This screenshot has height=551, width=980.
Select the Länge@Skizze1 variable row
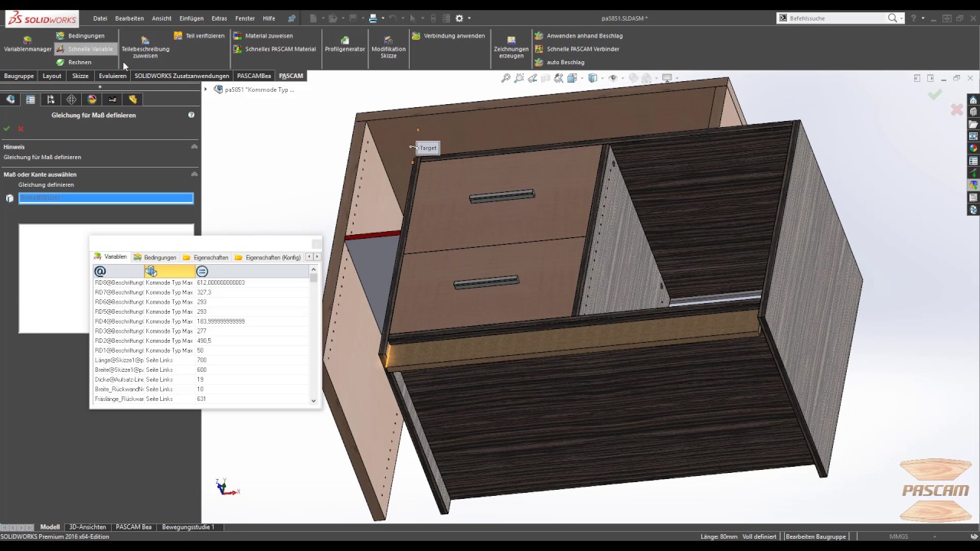point(200,360)
